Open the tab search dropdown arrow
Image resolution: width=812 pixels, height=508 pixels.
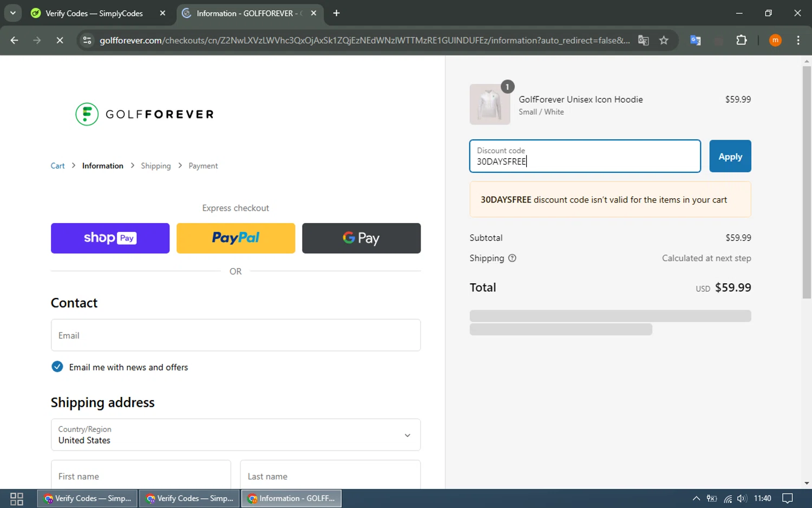click(x=12, y=13)
